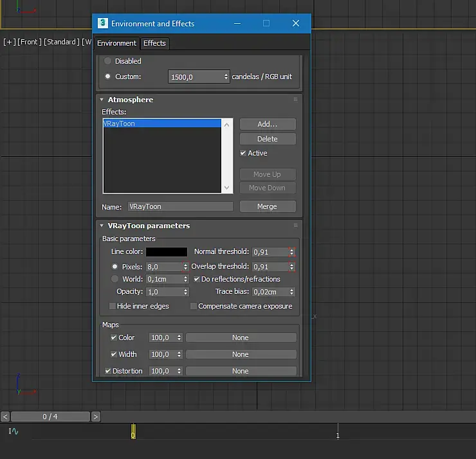Click the Atmosphere rollout drag grip
Screen dimensions: 476x459
tap(295, 100)
